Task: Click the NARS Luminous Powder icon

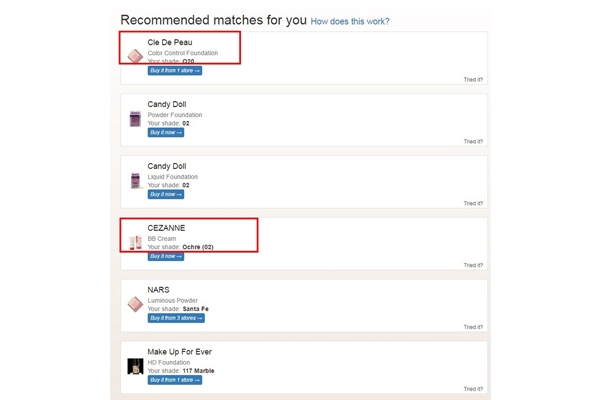Action: click(135, 304)
